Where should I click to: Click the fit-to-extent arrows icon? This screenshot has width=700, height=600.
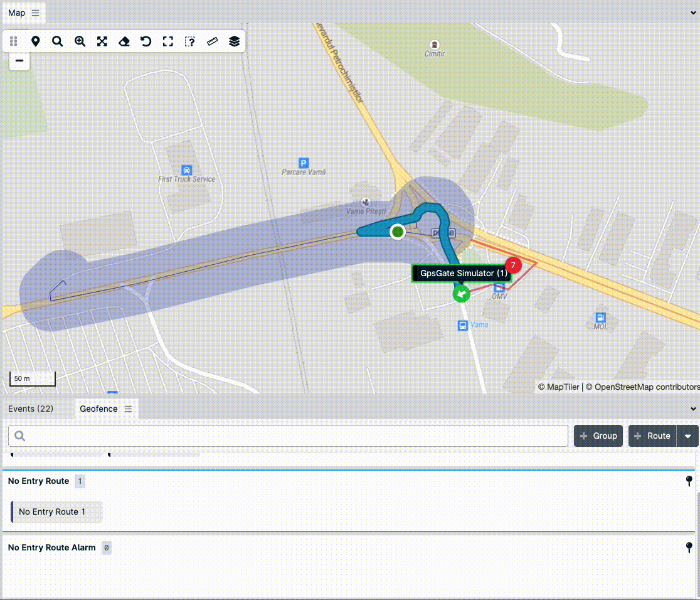pos(102,41)
